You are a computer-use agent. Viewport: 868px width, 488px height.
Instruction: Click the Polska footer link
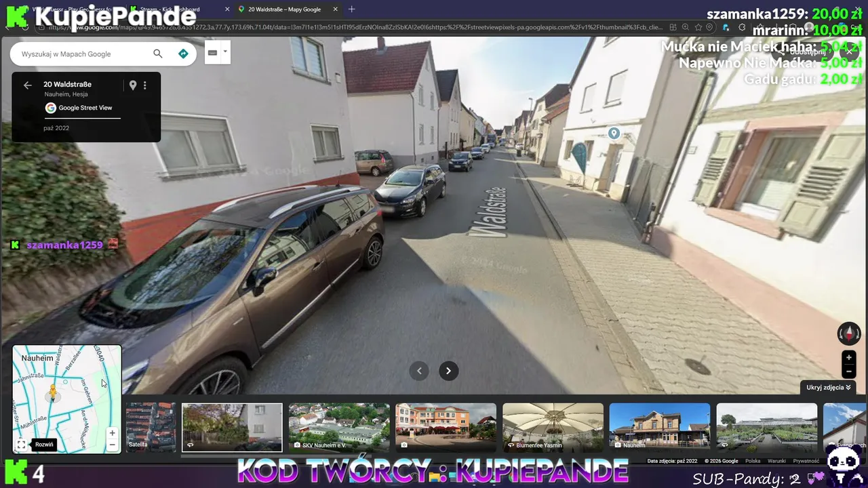coord(753,461)
